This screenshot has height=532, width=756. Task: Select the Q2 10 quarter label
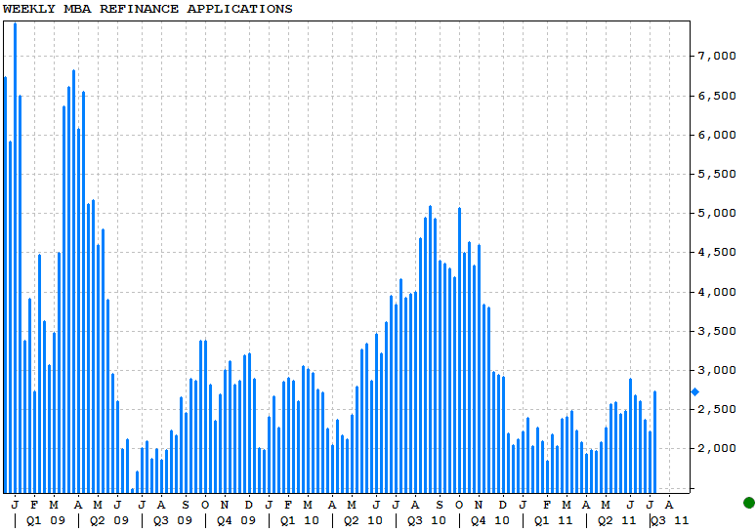(362, 521)
